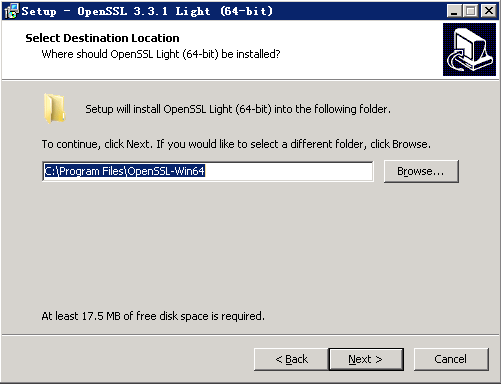Cancel the OpenSSL installation
The height and width of the screenshot is (384, 501).
[x=451, y=359]
